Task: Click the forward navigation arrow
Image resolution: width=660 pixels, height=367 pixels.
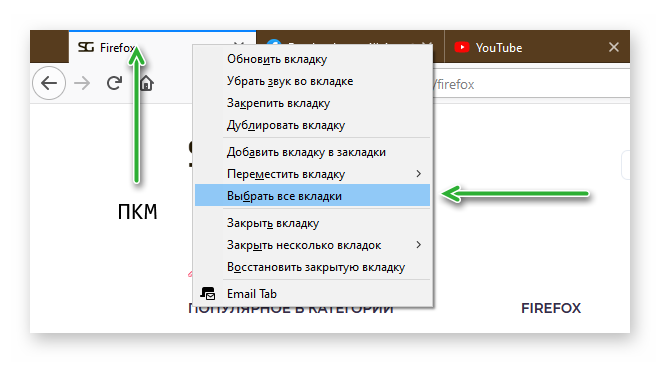Action: [82, 83]
